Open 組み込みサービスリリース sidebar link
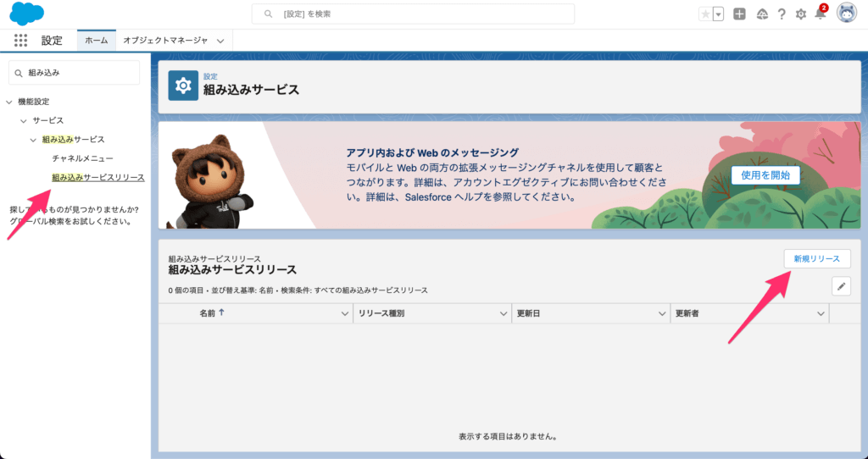Viewport: 868px width, 459px height. pyautogui.click(x=98, y=178)
